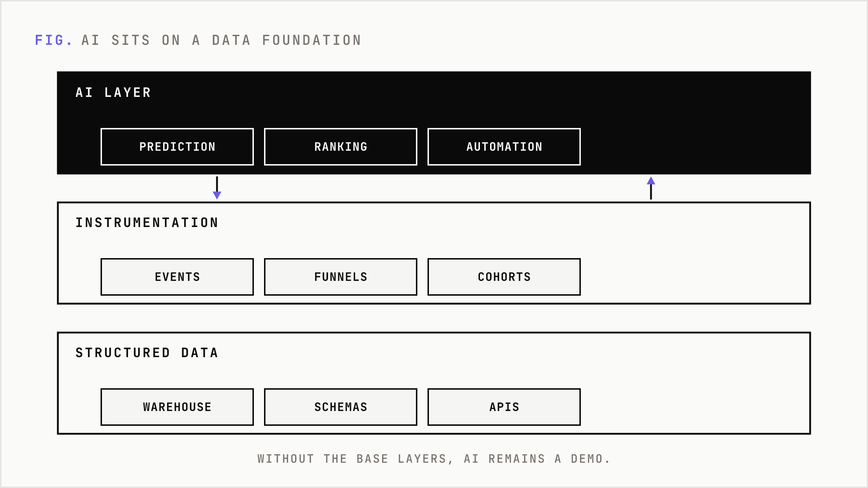Viewport: 868px width, 488px height.
Task: Click the AUTOMATION box
Action: pyautogui.click(x=504, y=147)
